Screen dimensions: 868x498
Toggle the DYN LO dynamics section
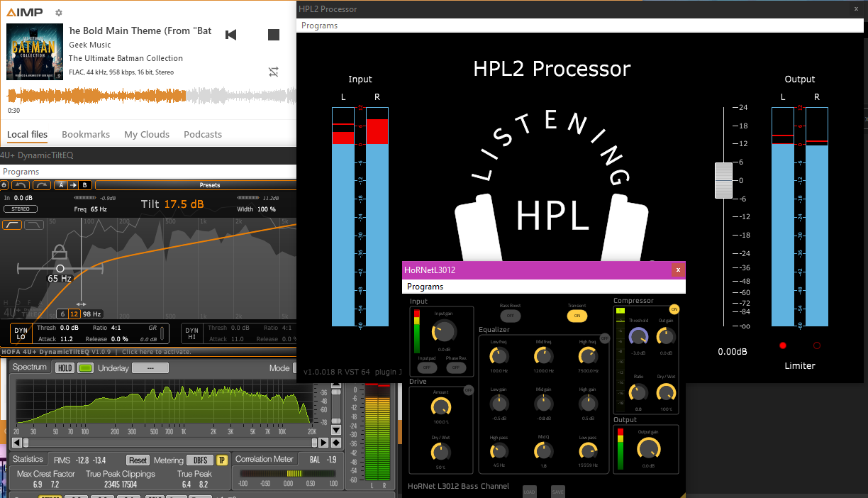(x=21, y=333)
